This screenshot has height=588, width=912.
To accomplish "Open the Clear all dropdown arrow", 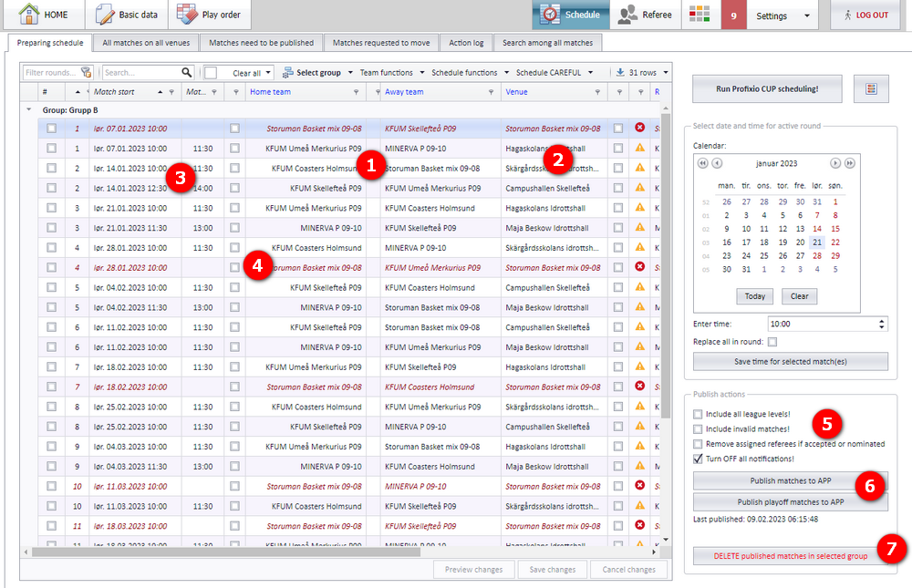I will [268, 73].
